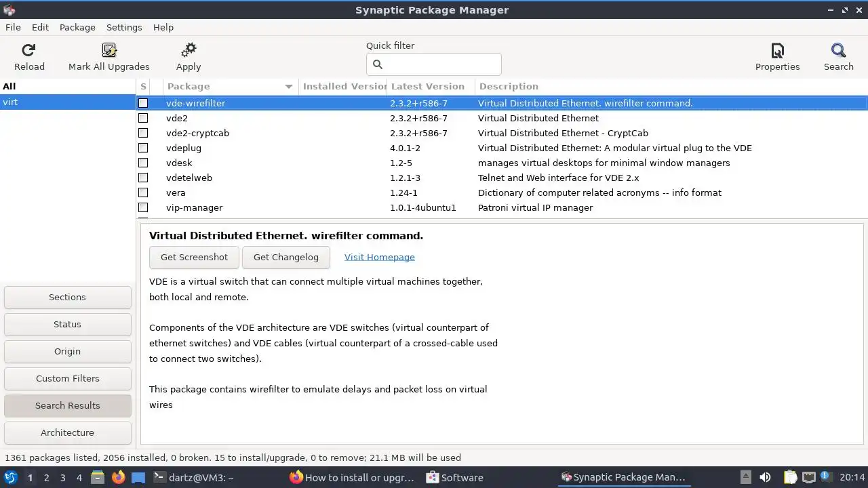Viewport: 868px width, 488px height.
Task: Switch to Sections filter view
Action: (67, 297)
